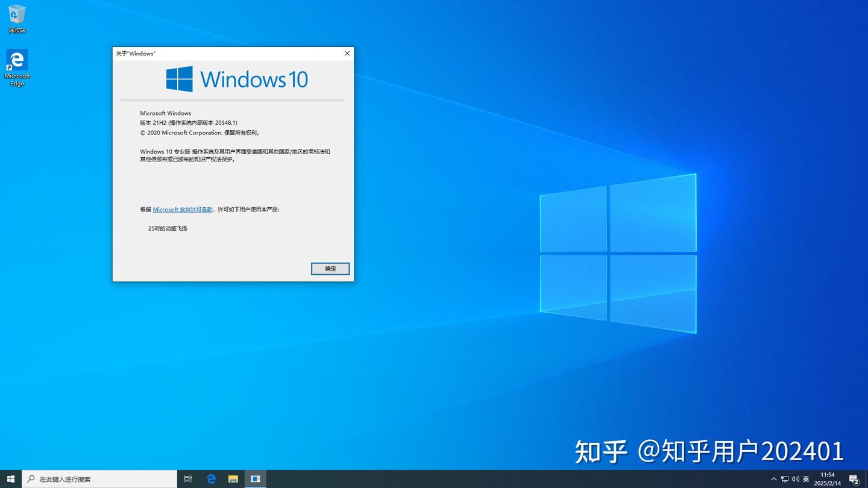Open the Start menu
This screenshot has width=868, height=488.
(11, 478)
